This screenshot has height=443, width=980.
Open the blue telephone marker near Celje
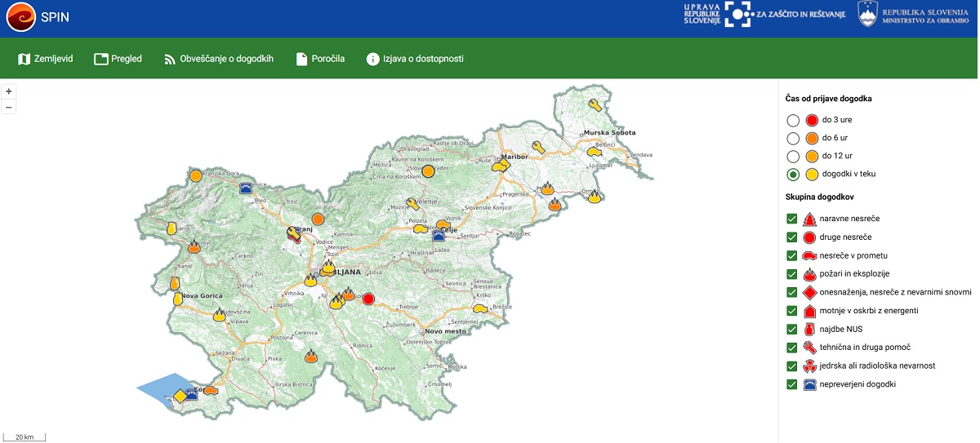439,235
